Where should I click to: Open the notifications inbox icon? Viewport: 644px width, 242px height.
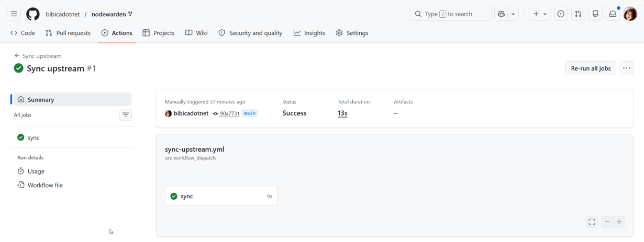[x=613, y=14]
